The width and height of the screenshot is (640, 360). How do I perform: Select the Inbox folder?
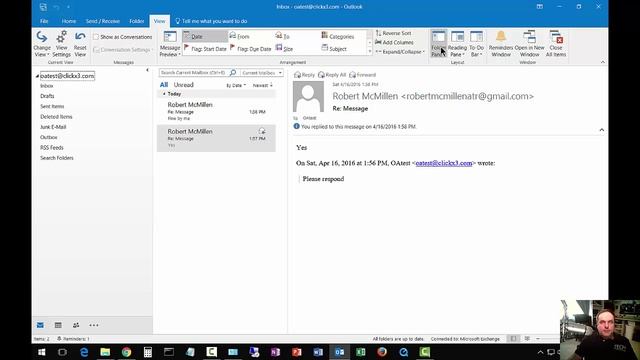[47, 86]
